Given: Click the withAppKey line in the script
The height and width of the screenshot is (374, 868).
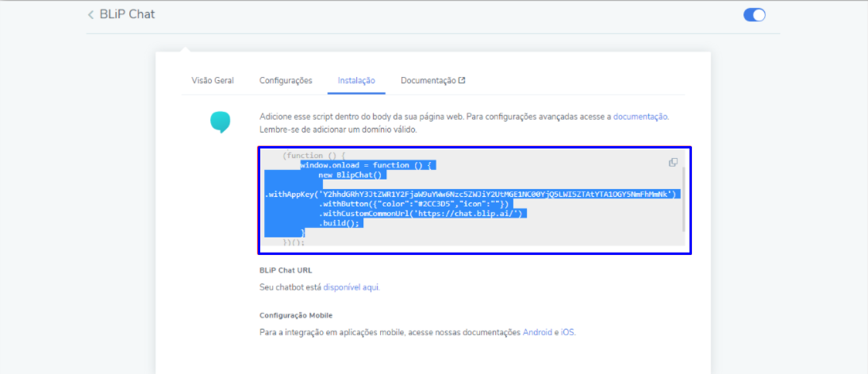Looking at the screenshot, I should (x=471, y=194).
